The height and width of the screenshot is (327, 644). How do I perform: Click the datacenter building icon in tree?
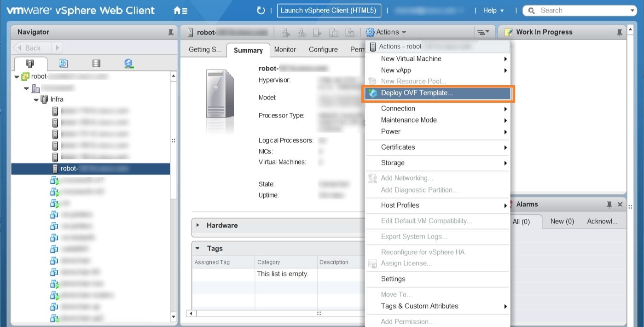(x=35, y=88)
